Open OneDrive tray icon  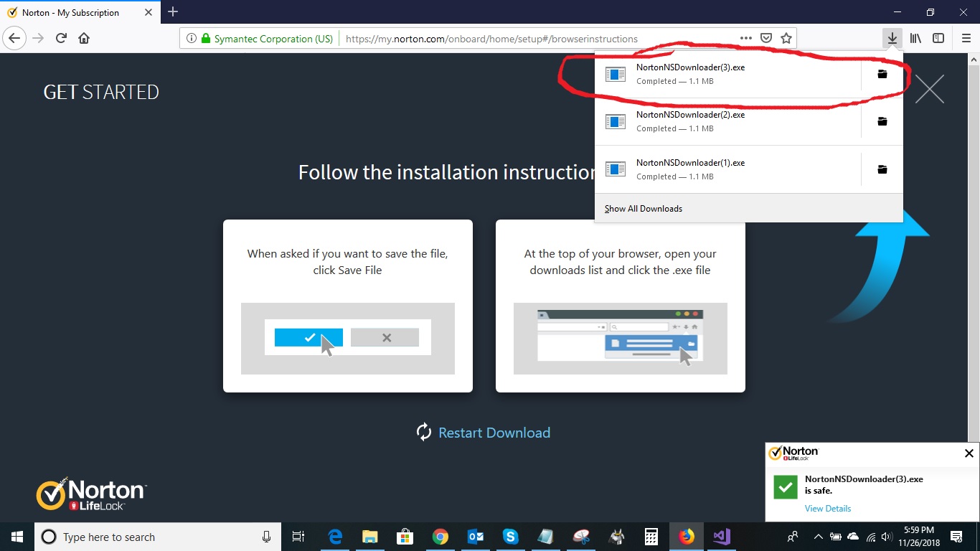tap(853, 537)
